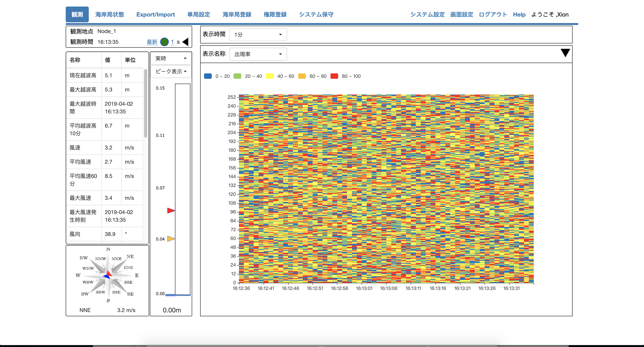Click the refresh interval value 1
644x347 pixels.
172,42
